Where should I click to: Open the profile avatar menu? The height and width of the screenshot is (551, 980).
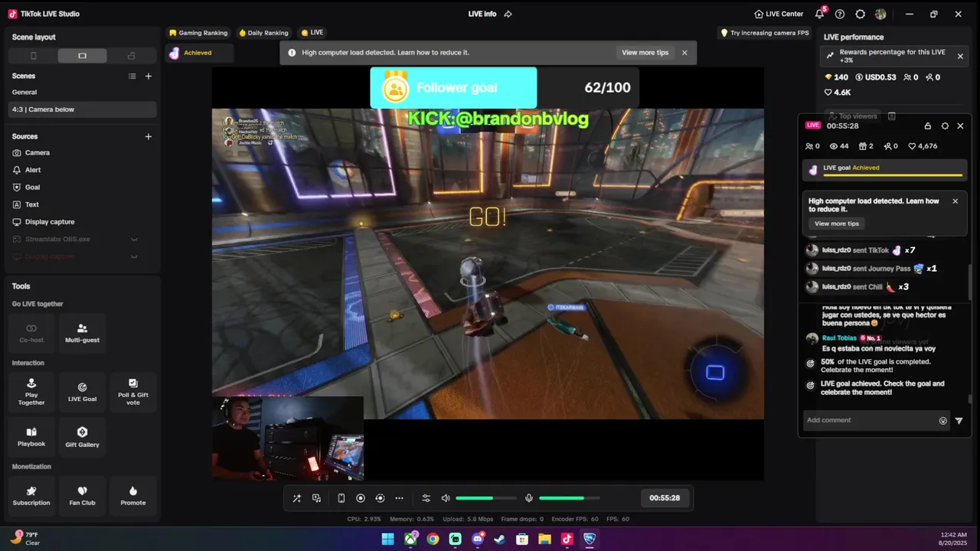click(880, 14)
